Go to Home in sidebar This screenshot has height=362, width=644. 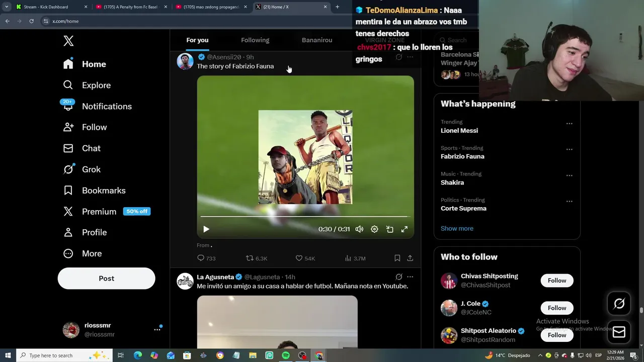tap(85, 64)
